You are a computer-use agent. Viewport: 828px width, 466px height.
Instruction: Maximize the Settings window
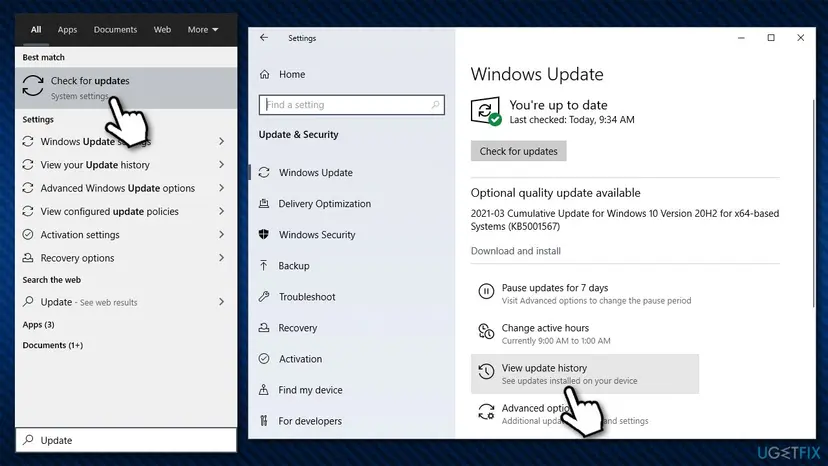[771, 38]
